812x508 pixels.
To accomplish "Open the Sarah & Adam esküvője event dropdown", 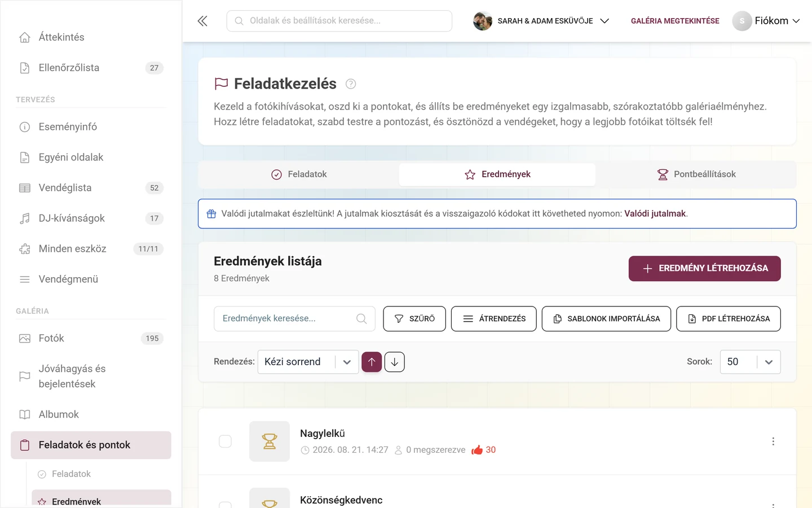I will [x=541, y=21].
